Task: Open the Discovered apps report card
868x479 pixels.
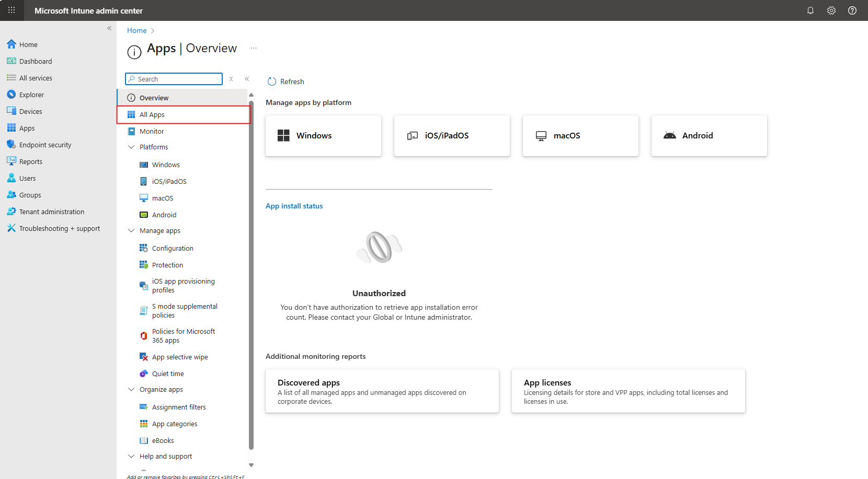Action: click(382, 391)
